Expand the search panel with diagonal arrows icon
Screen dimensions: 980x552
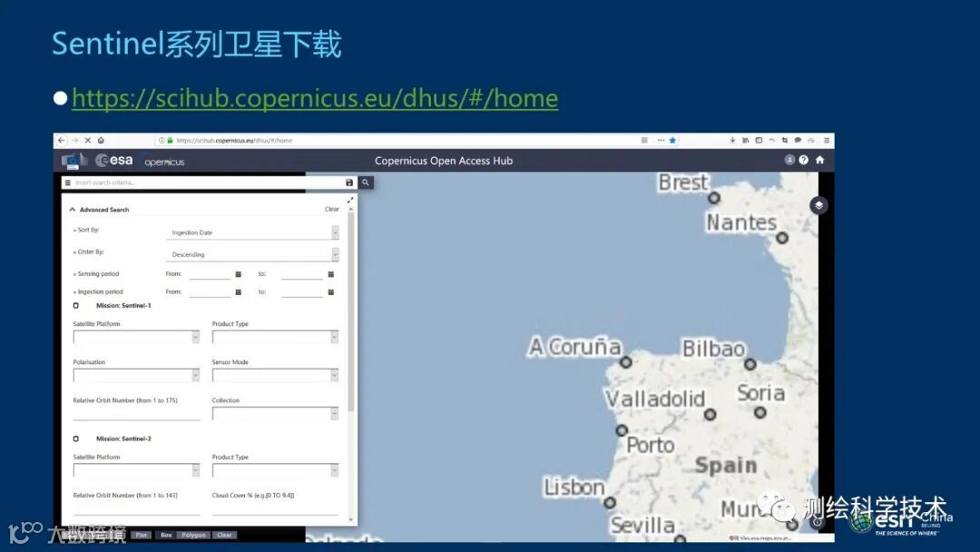point(350,200)
